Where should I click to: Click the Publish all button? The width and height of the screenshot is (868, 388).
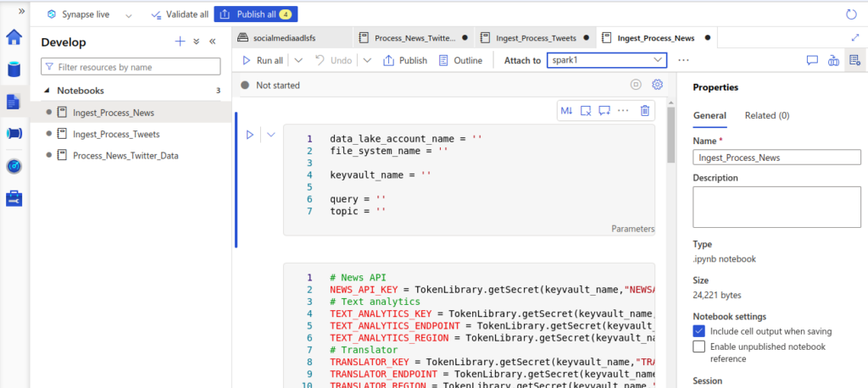pyautogui.click(x=255, y=14)
